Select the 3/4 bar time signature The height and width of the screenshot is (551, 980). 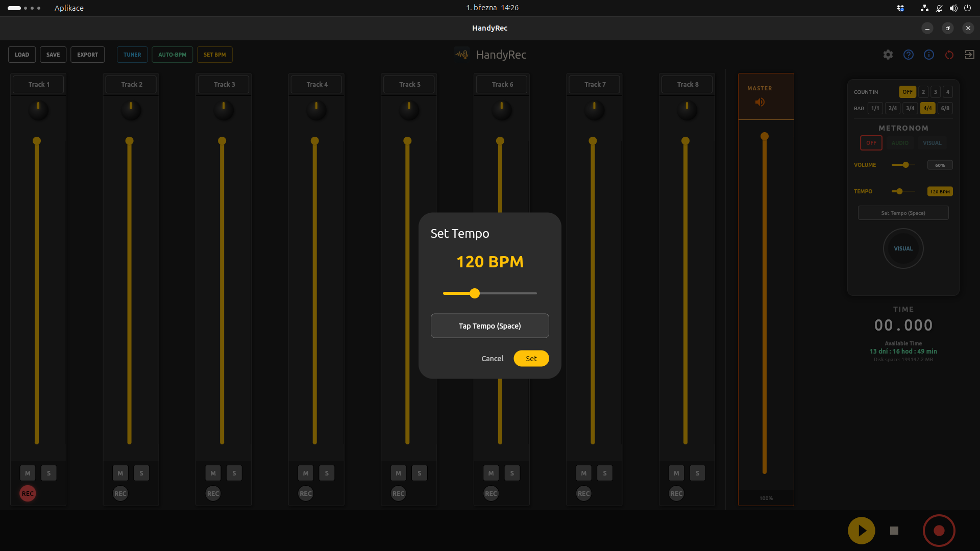[x=910, y=108]
